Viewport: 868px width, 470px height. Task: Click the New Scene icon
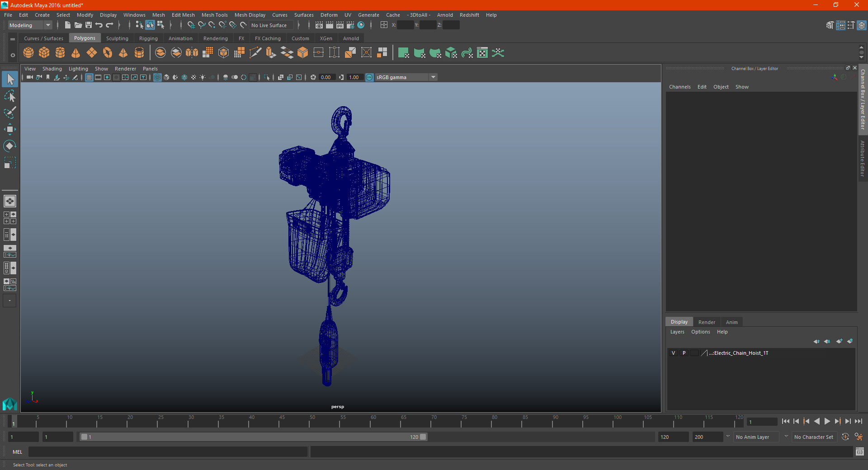[x=68, y=25]
